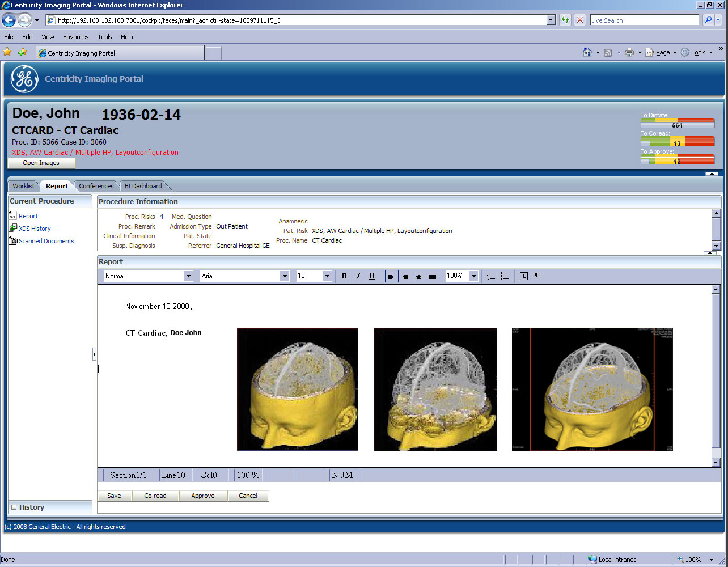Screen dimensions: 728x567
Task: Toggle left text alignment
Action: [x=391, y=276]
